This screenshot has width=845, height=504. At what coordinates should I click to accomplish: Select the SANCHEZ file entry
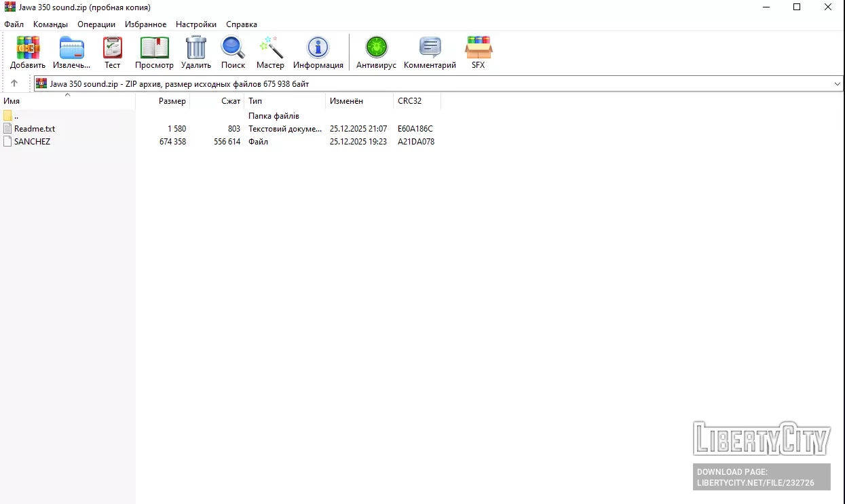tap(32, 142)
